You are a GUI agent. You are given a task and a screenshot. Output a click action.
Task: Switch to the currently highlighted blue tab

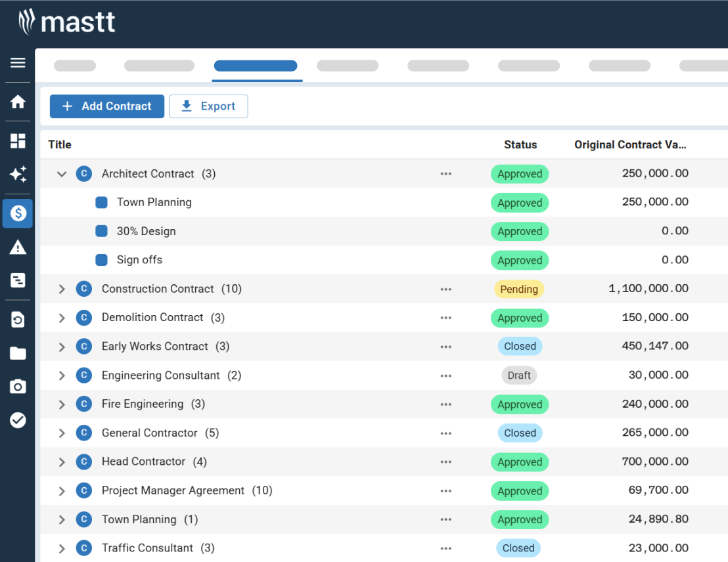pos(257,66)
